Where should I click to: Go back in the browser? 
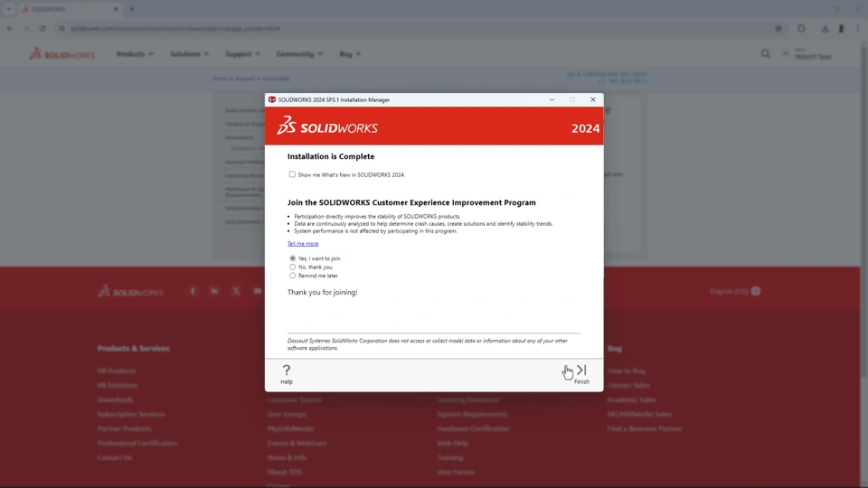pyautogui.click(x=10, y=28)
